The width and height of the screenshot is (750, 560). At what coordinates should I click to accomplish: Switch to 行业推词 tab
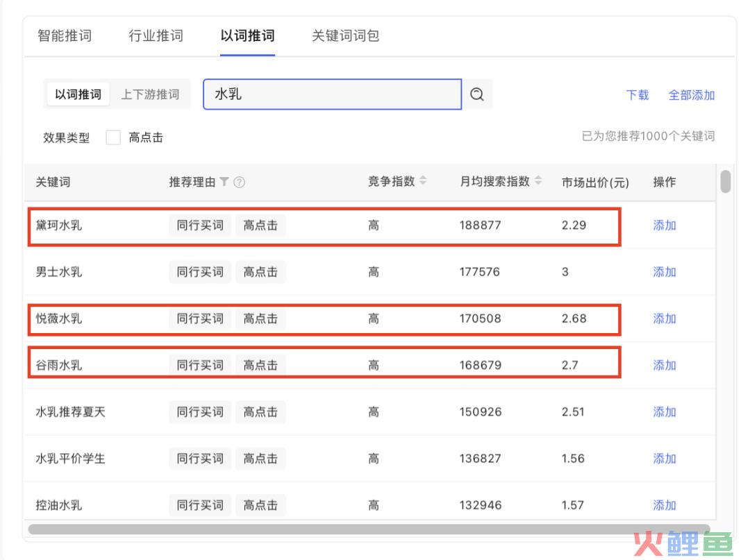156,35
